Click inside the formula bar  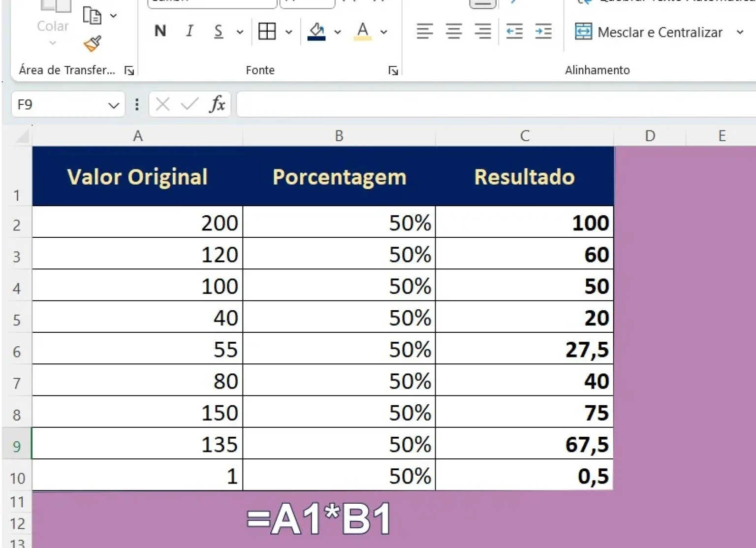click(x=496, y=104)
